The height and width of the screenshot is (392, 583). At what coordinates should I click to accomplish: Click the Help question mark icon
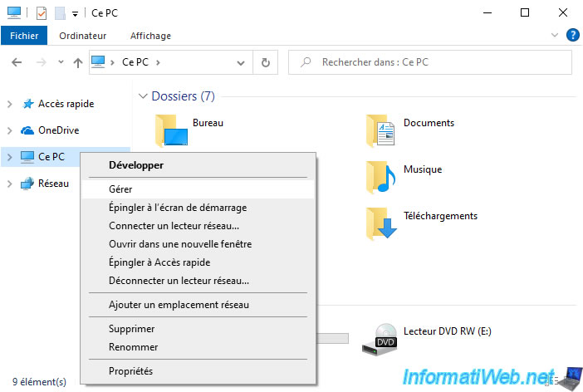572,36
